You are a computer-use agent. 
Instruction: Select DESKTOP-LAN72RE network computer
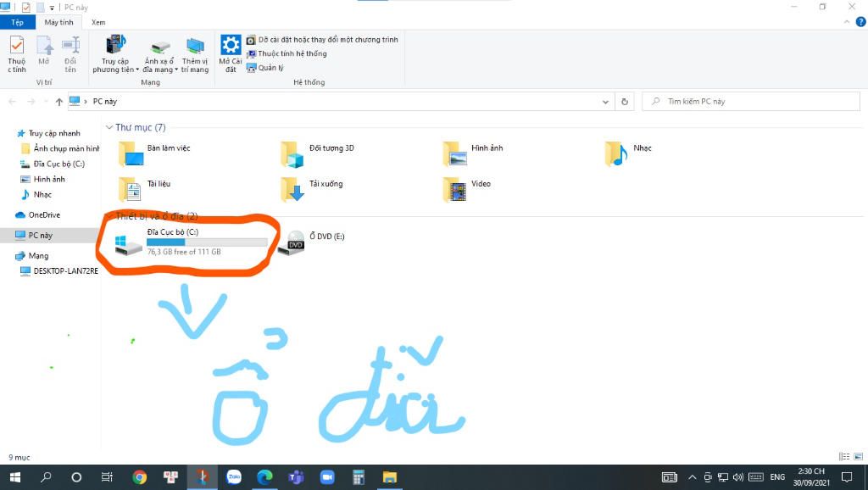tap(59, 271)
